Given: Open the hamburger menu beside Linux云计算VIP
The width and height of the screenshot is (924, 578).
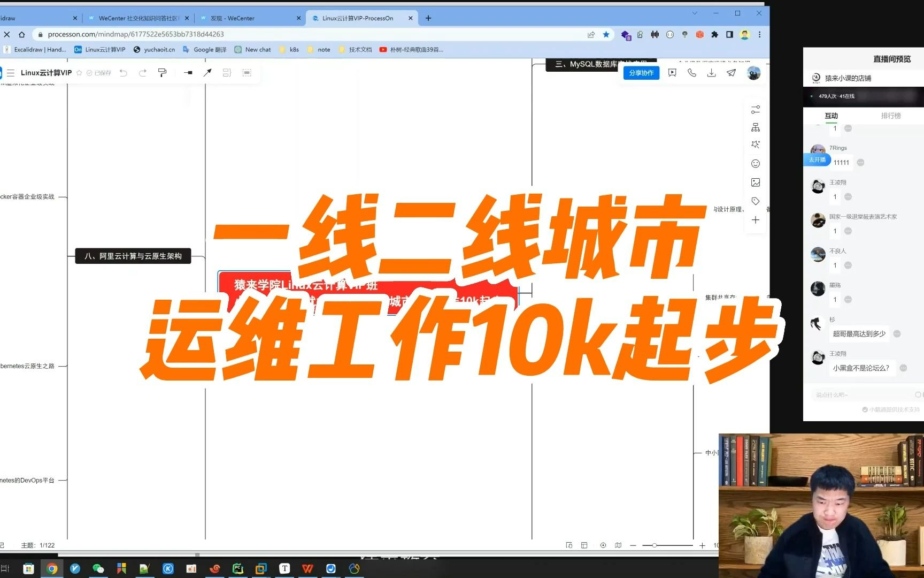Looking at the screenshot, I should [x=11, y=72].
